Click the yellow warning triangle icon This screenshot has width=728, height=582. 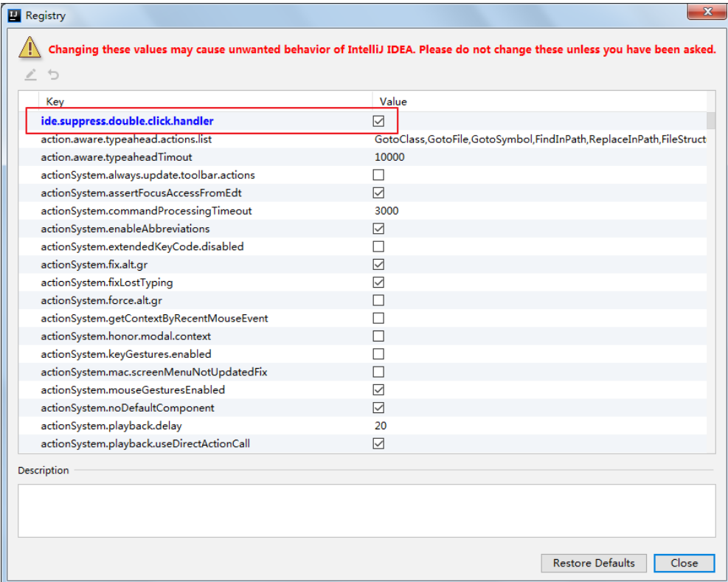(30, 48)
